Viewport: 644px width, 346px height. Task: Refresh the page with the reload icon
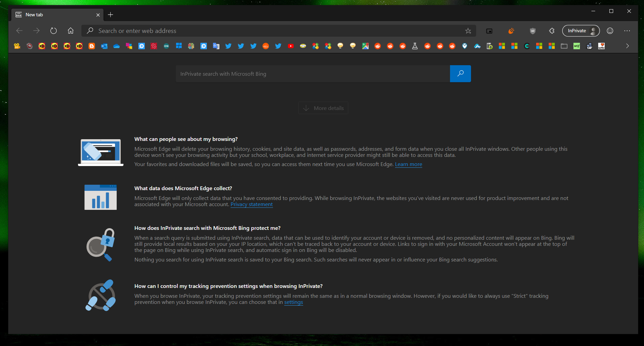click(54, 31)
